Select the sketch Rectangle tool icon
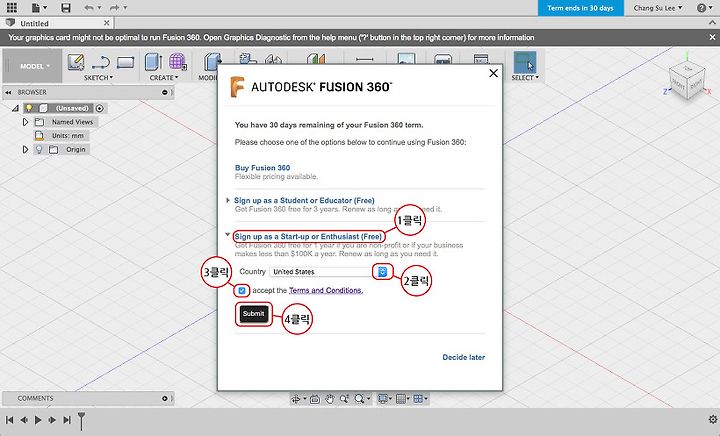The width and height of the screenshot is (720, 436). pyautogui.click(x=125, y=62)
